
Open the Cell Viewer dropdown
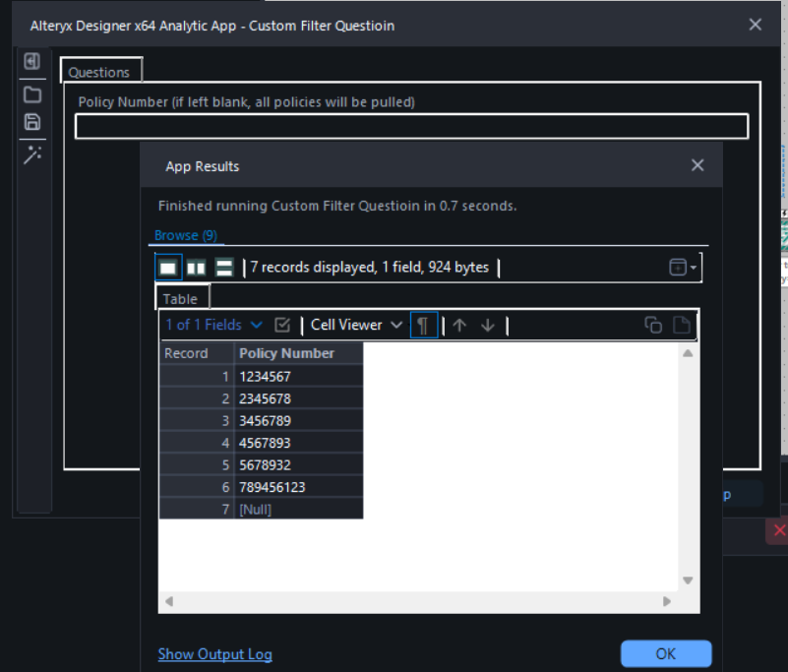[x=356, y=325]
